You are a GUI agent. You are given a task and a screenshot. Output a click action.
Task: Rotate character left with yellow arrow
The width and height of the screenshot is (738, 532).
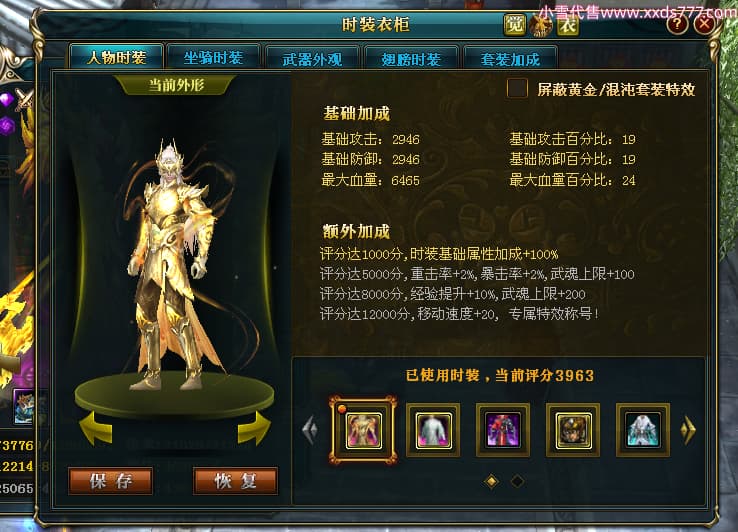coord(96,428)
